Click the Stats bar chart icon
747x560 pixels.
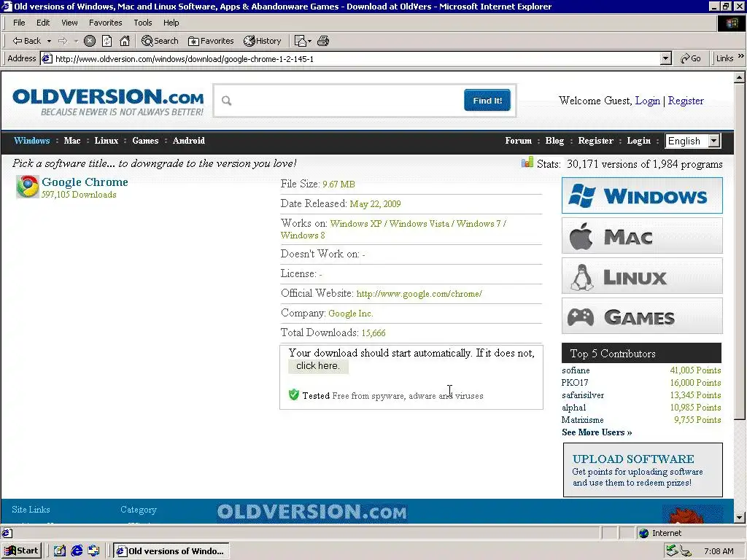pos(527,163)
